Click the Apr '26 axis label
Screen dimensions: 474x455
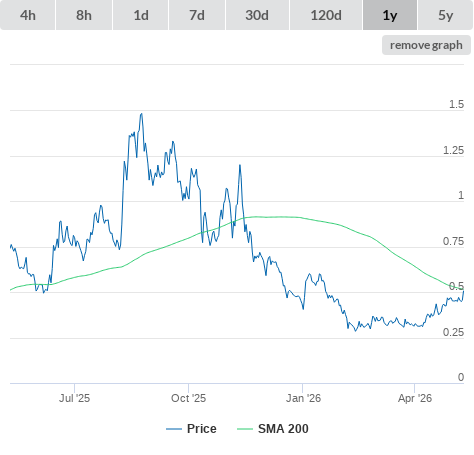pyautogui.click(x=415, y=398)
